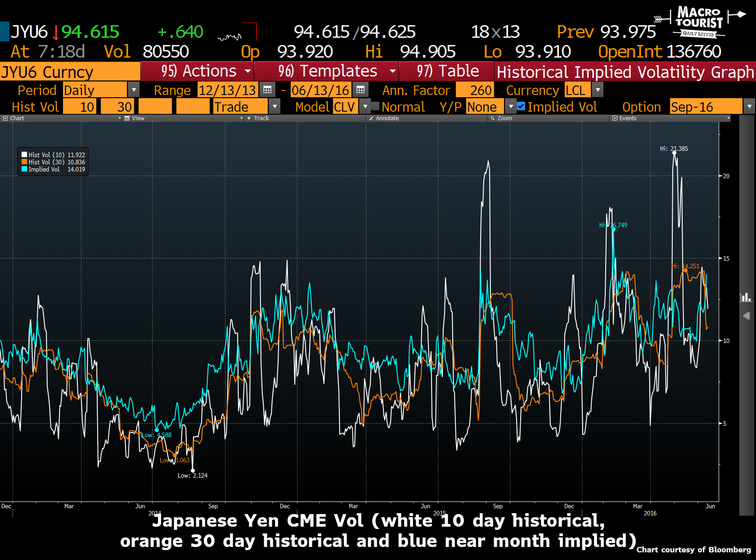
Task: Open the start date calendar picker
Action: (x=267, y=90)
